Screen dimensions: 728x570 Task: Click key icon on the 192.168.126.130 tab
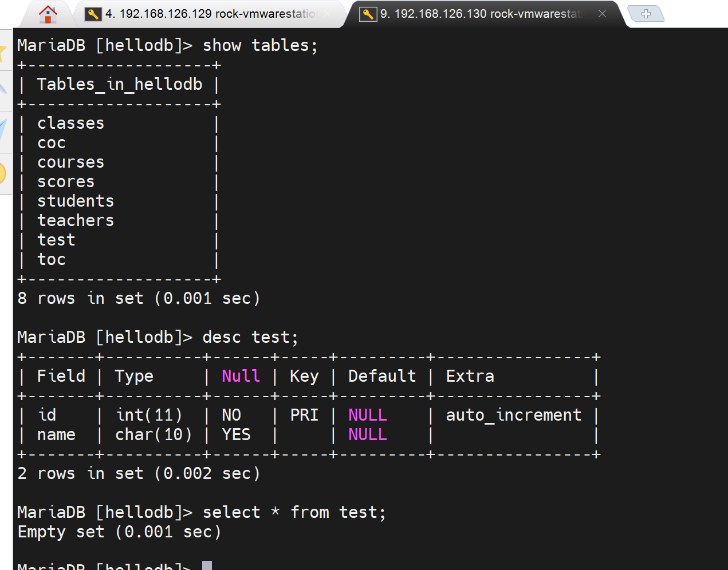pos(368,14)
